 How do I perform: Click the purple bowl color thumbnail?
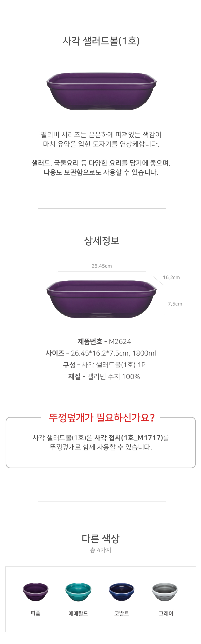coord(36,591)
